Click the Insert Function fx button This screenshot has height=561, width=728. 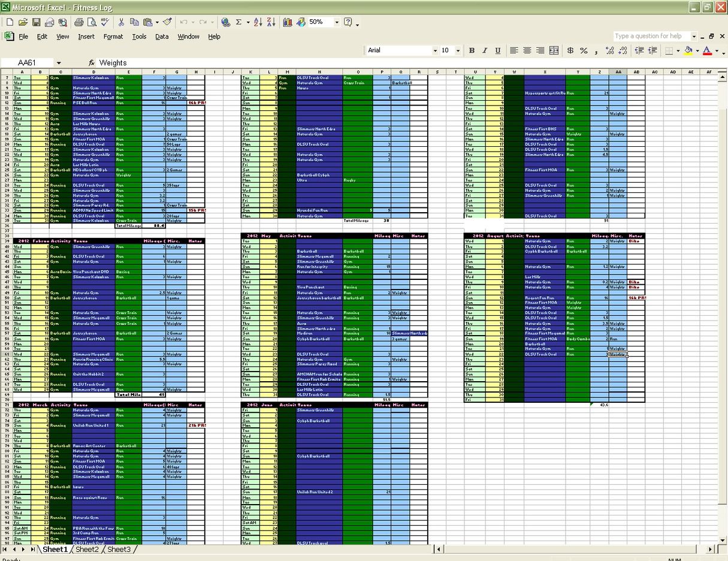pos(92,63)
